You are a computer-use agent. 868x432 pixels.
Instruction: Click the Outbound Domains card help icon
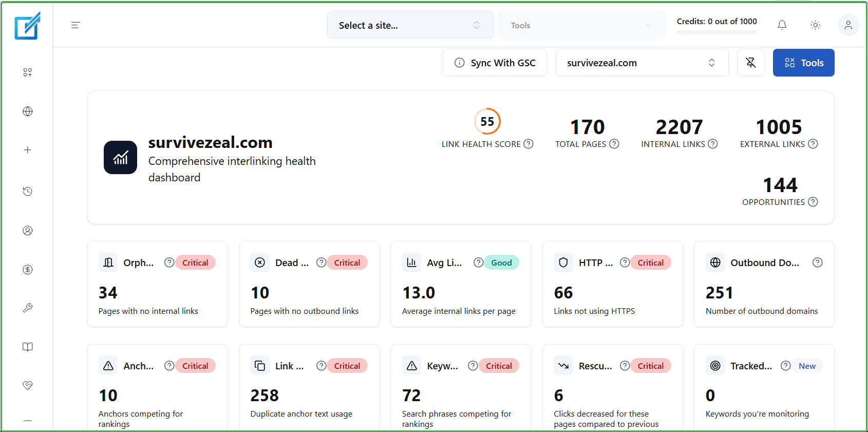pos(818,262)
